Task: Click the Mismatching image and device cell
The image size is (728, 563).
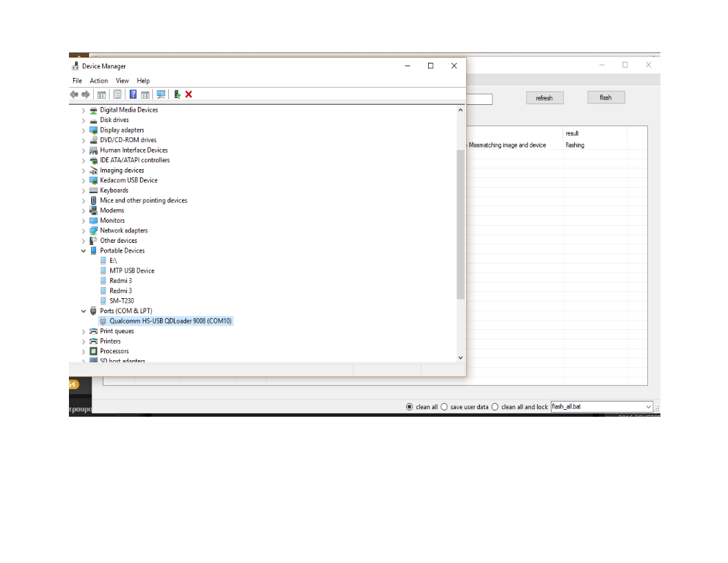Action: point(507,146)
